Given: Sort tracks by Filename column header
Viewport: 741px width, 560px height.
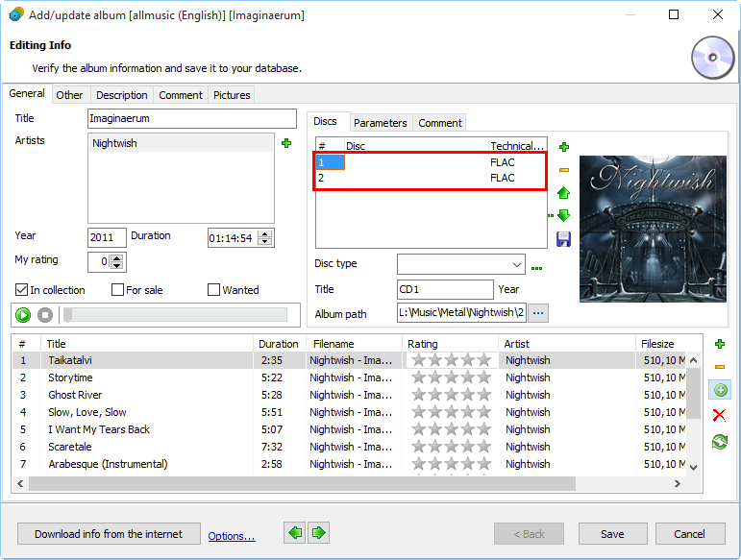Looking at the screenshot, I should [354, 344].
